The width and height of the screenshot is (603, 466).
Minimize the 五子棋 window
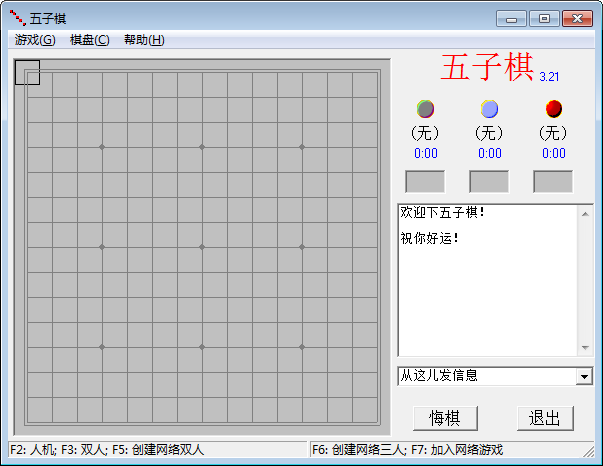(511, 18)
